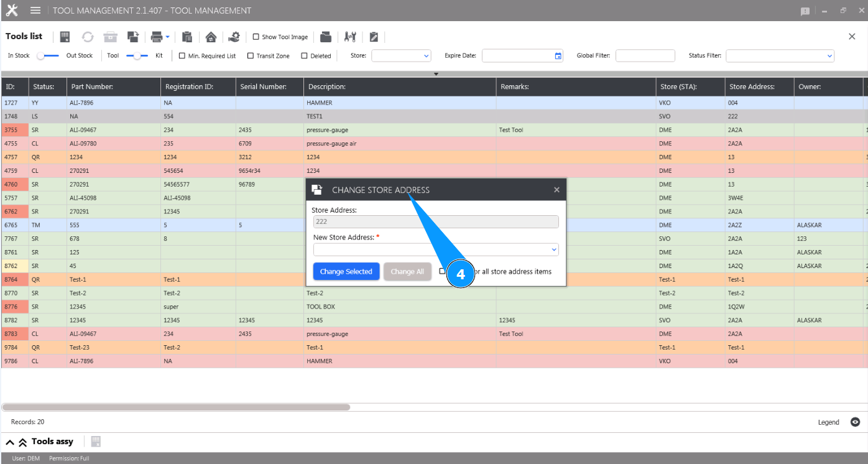
Task: Tick the Transit Zone checkbox
Action: coord(251,56)
